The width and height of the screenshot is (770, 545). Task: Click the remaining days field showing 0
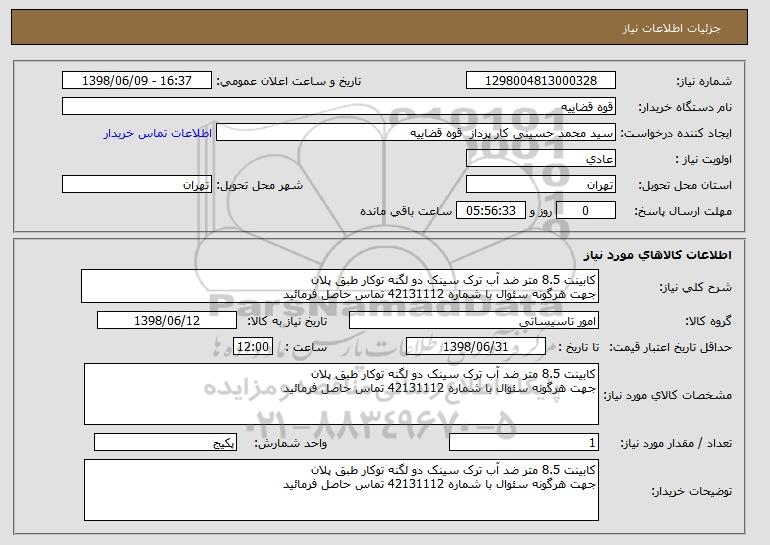[x=585, y=211]
